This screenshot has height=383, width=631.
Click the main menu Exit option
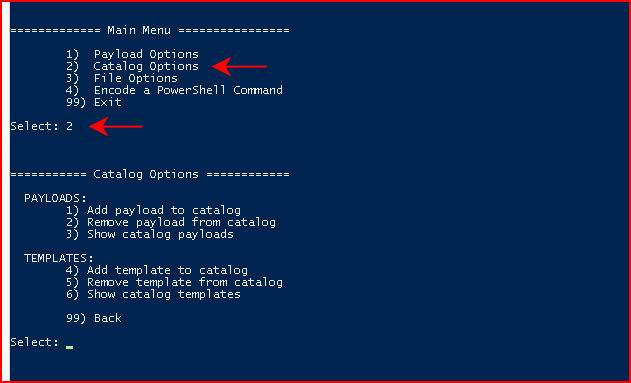(x=94, y=102)
